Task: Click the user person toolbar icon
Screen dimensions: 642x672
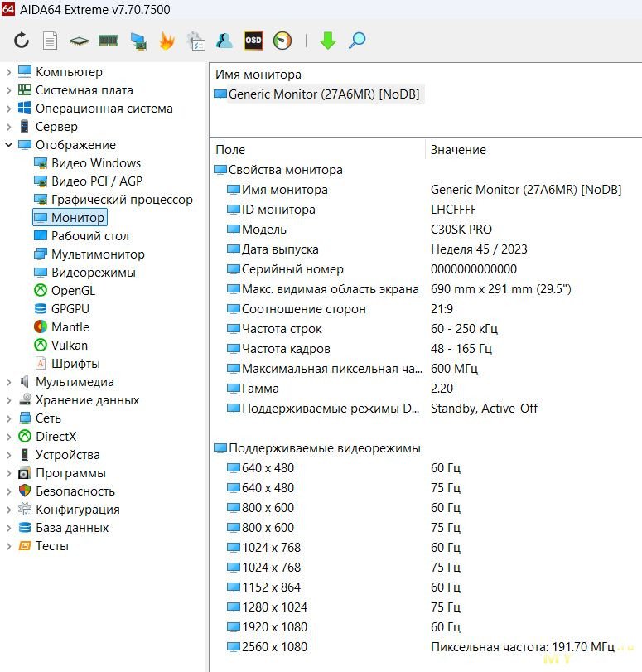Action: point(224,41)
